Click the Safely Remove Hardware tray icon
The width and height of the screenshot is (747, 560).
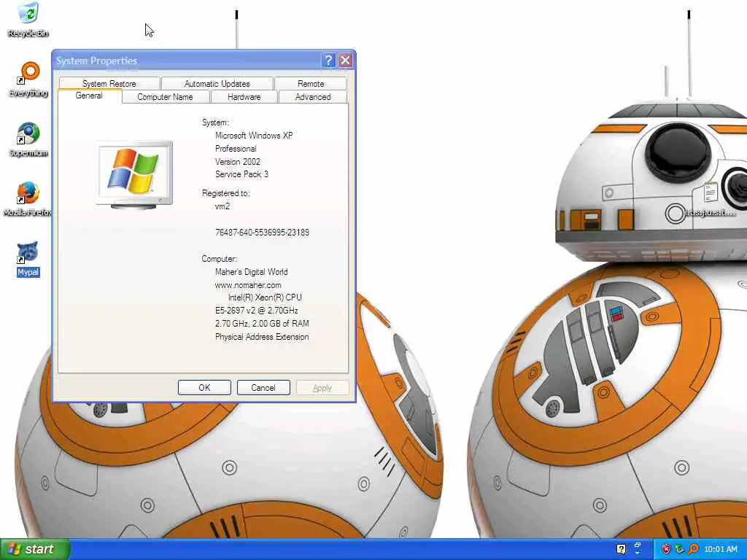(x=679, y=549)
